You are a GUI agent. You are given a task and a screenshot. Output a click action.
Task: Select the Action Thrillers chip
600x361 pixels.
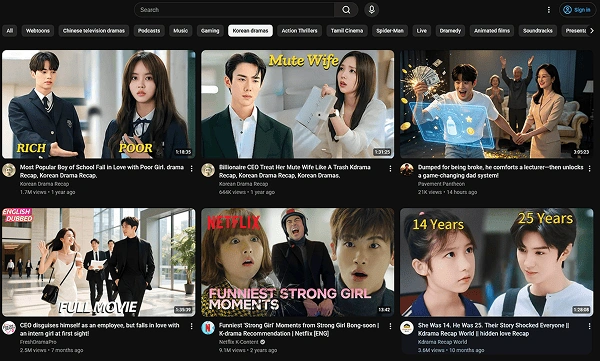click(x=299, y=31)
